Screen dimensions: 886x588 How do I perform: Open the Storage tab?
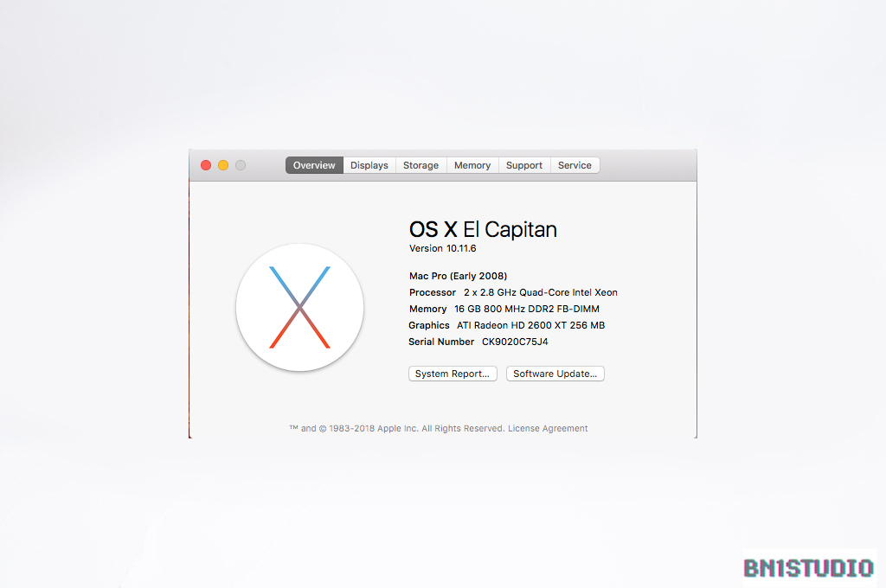pos(421,165)
